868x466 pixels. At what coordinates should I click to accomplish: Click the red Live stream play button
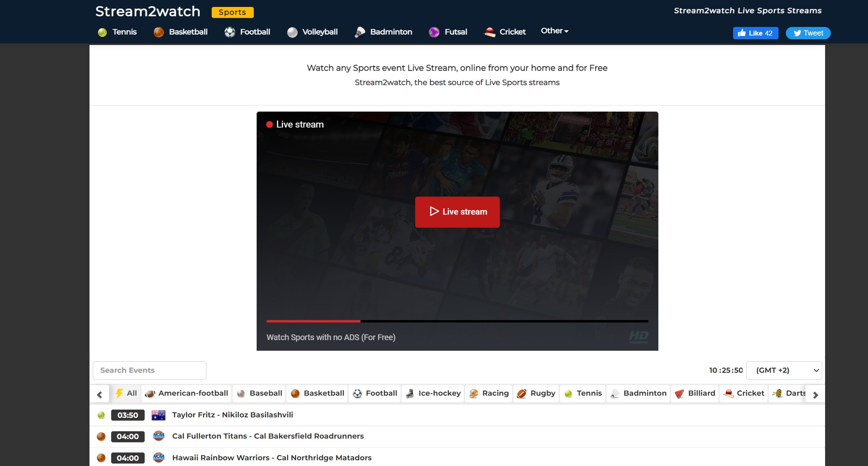pos(457,212)
